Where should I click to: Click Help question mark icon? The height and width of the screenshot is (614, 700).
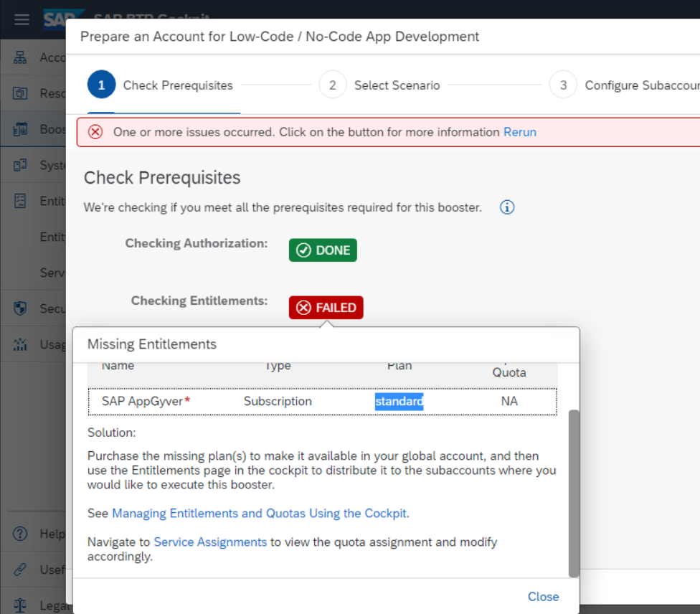[19, 534]
